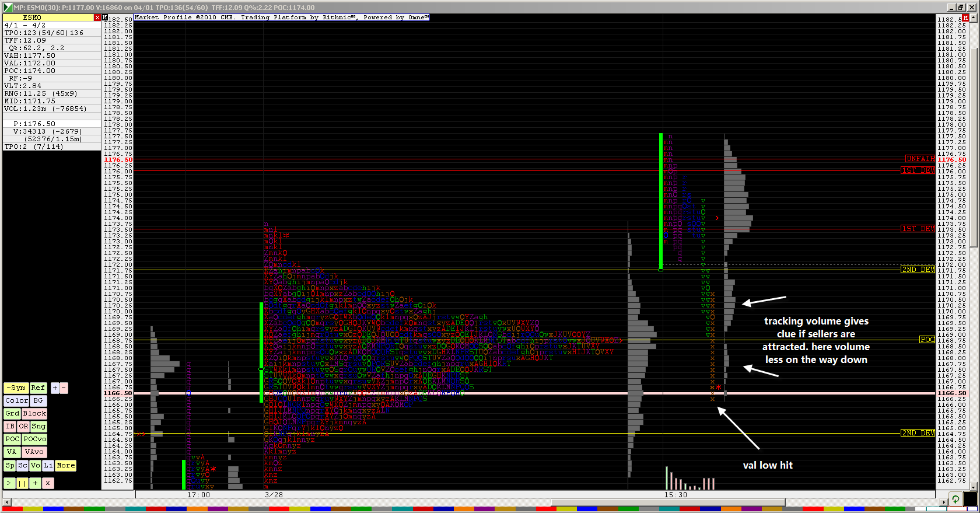Toggle the Block display mode

[x=34, y=414]
